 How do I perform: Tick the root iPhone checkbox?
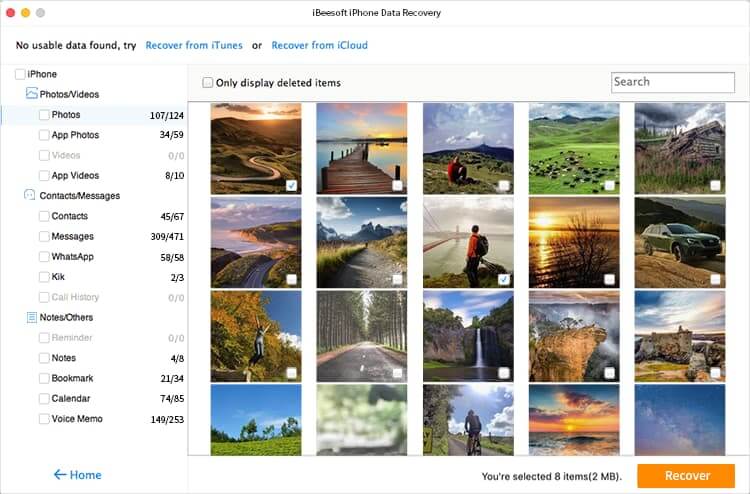(x=20, y=74)
